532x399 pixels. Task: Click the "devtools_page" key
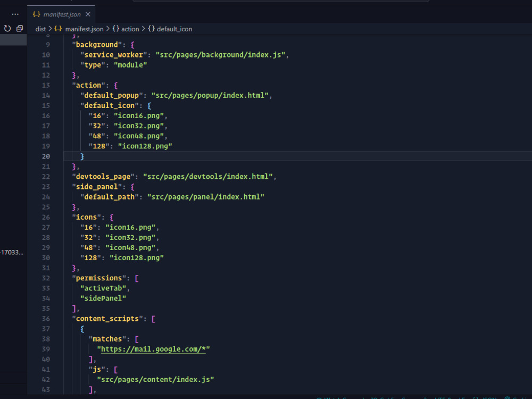[103, 177]
